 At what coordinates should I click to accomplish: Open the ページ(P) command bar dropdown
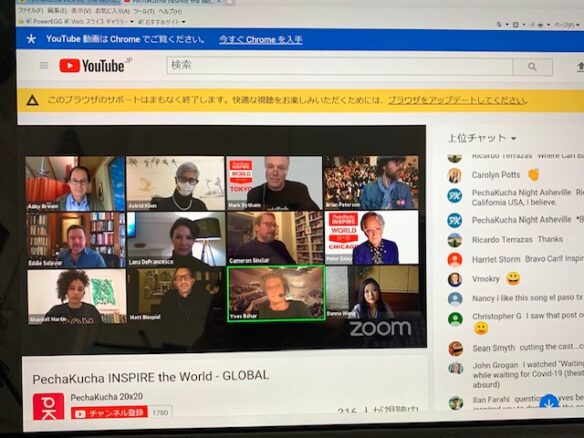coord(567,25)
